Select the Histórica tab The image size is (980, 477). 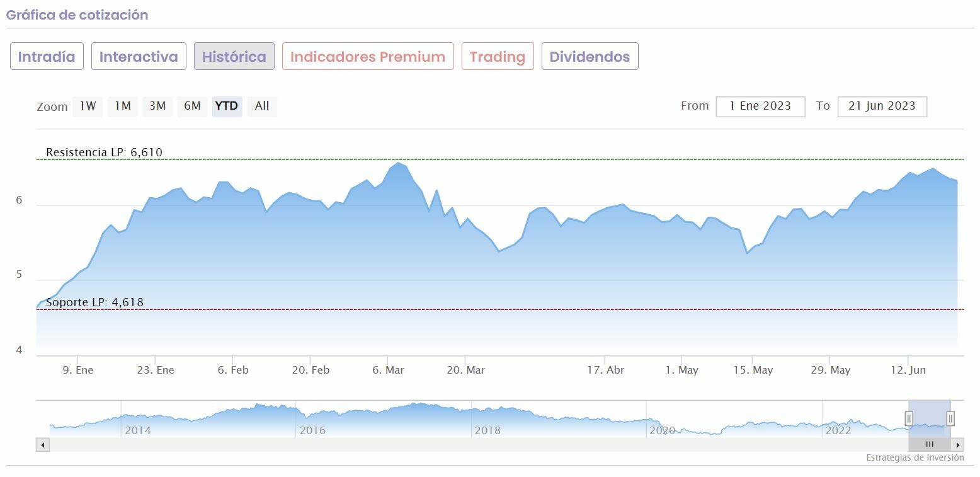coord(234,56)
